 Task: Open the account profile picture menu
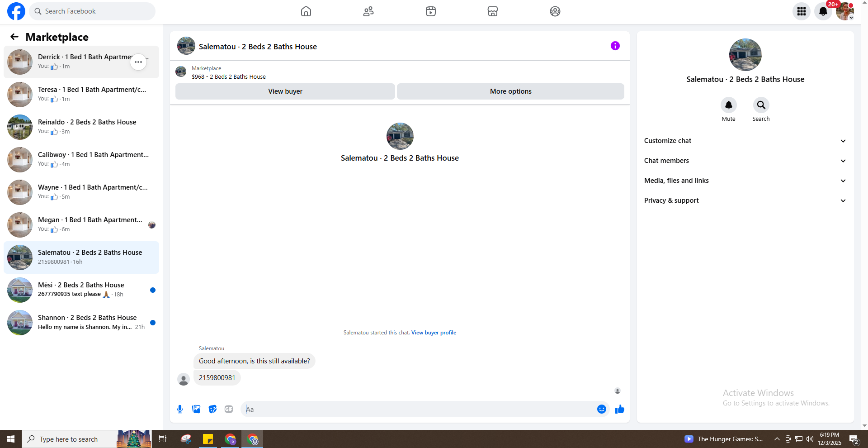(x=845, y=11)
